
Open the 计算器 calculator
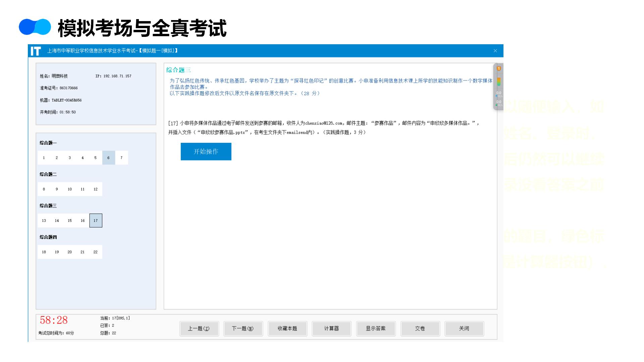[331, 328]
